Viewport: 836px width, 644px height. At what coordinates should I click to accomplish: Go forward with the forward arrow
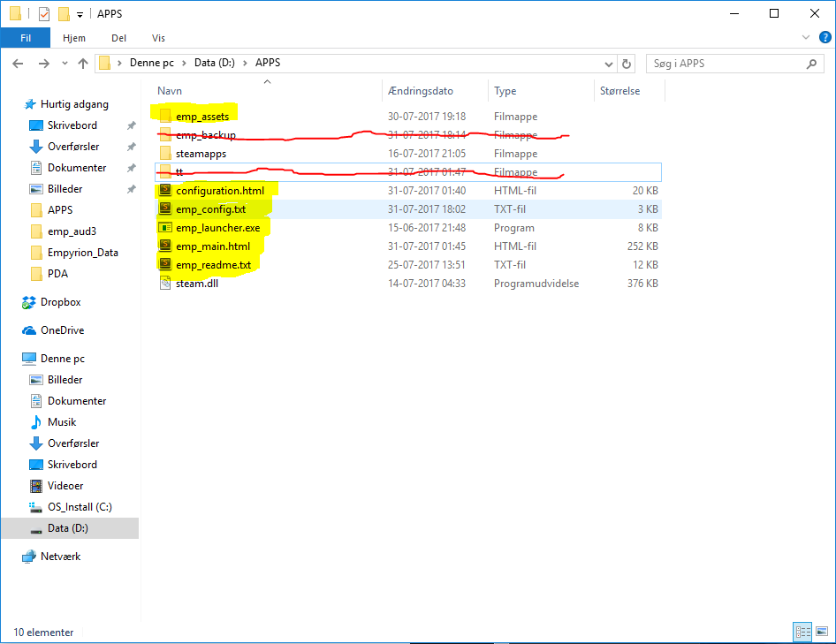pos(43,64)
